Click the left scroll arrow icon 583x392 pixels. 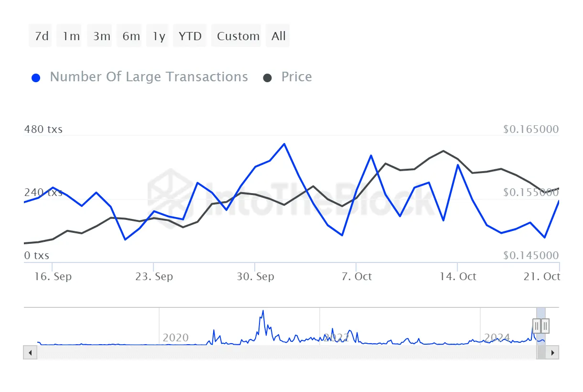[x=30, y=352]
